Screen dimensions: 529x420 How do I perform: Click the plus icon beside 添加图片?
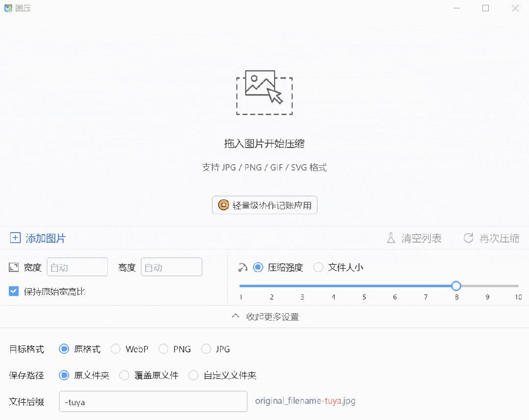coord(15,238)
